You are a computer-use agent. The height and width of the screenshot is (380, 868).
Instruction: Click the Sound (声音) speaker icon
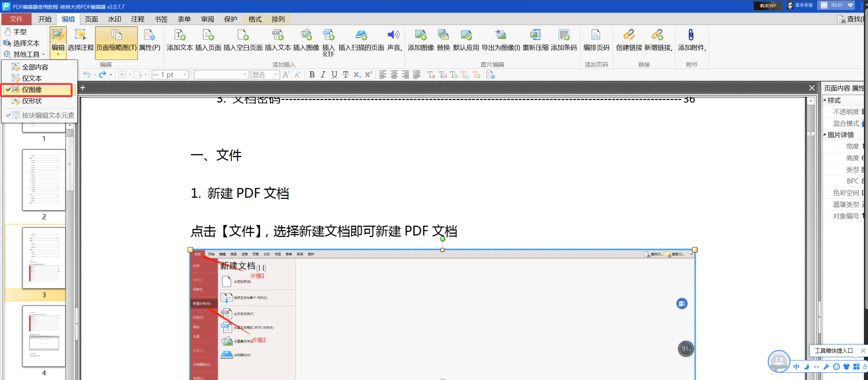pos(393,35)
